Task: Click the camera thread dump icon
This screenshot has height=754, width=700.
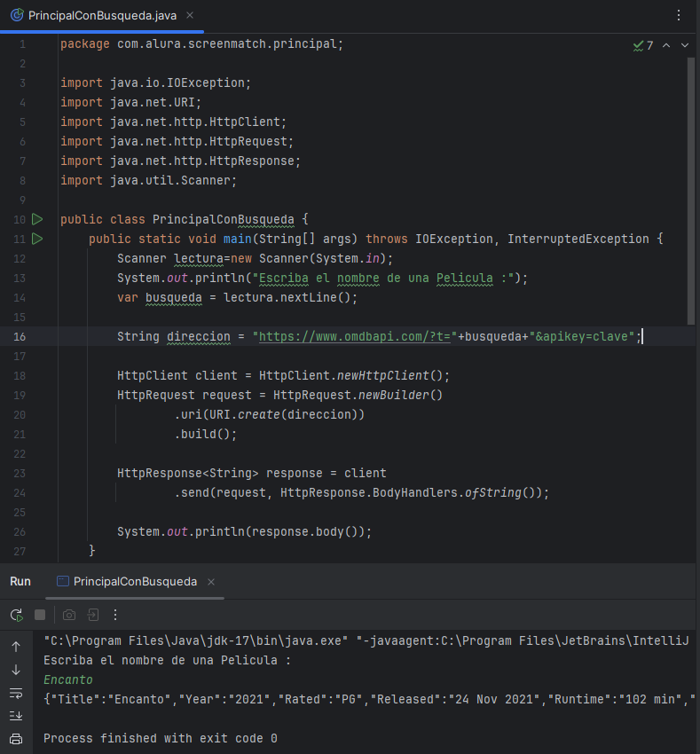Action: click(69, 615)
